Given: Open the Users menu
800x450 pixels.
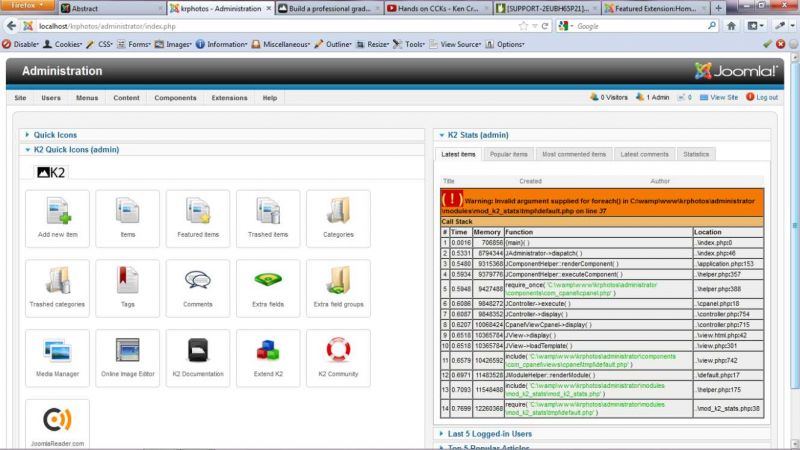Looking at the screenshot, I should [51, 97].
